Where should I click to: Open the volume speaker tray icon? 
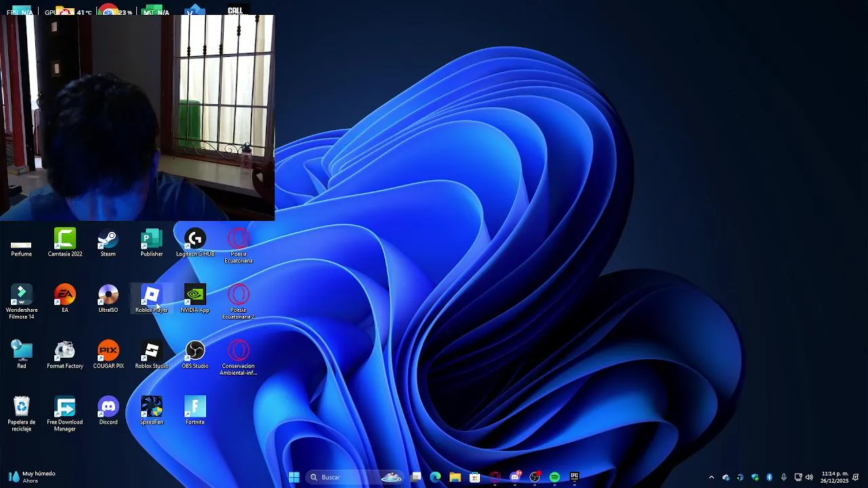[809, 477]
